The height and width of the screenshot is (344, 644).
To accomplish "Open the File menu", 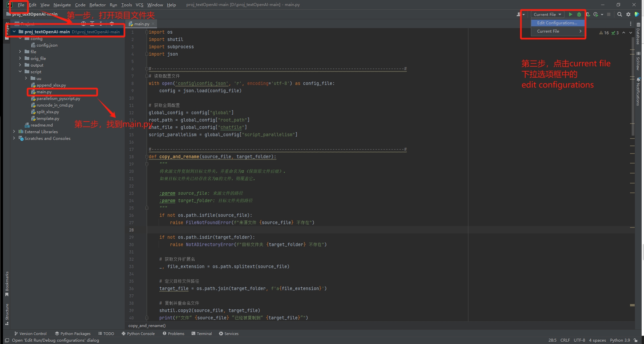I will coord(21,5).
